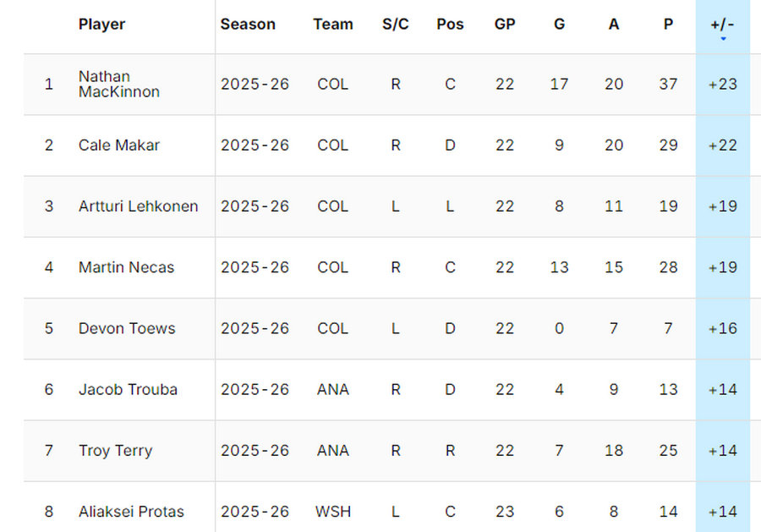Sort table by Season column header
This screenshot has height=532, width=761.
coord(248,25)
